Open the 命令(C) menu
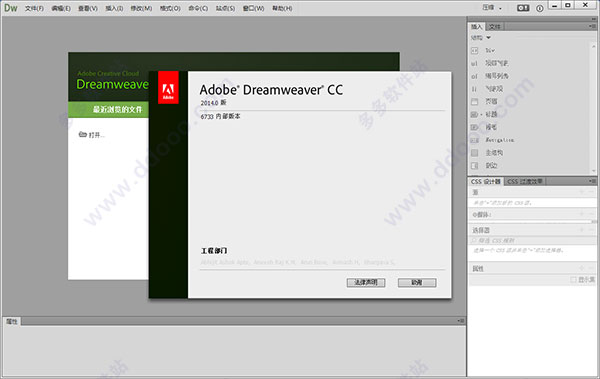The width and height of the screenshot is (600, 379). tap(198, 8)
